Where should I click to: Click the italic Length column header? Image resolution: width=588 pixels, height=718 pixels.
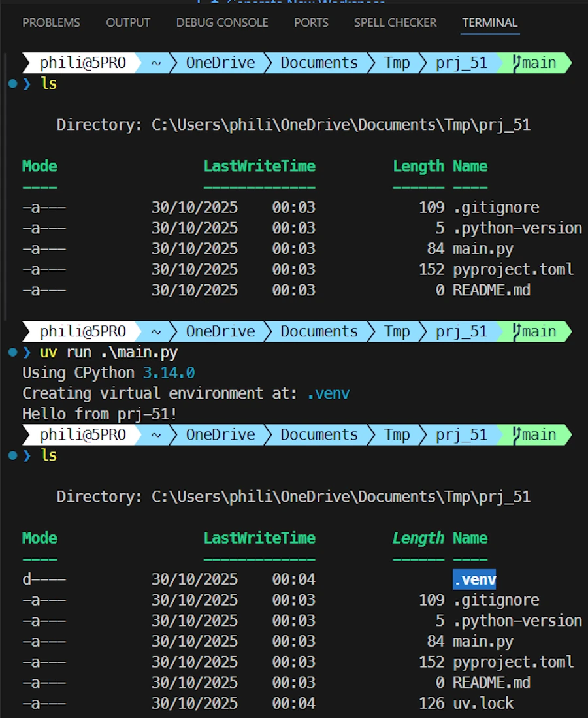point(418,538)
